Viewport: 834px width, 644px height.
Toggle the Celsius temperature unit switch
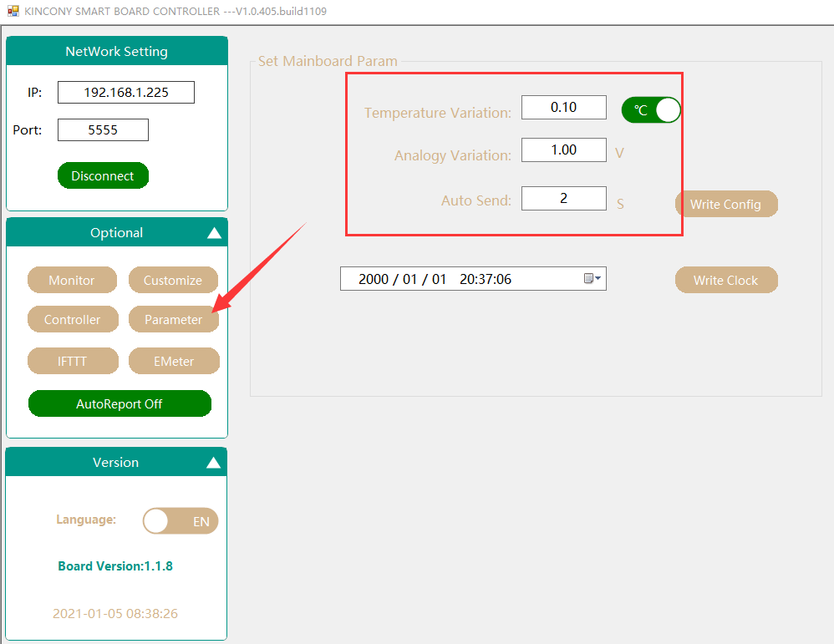click(x=650, y=110)
